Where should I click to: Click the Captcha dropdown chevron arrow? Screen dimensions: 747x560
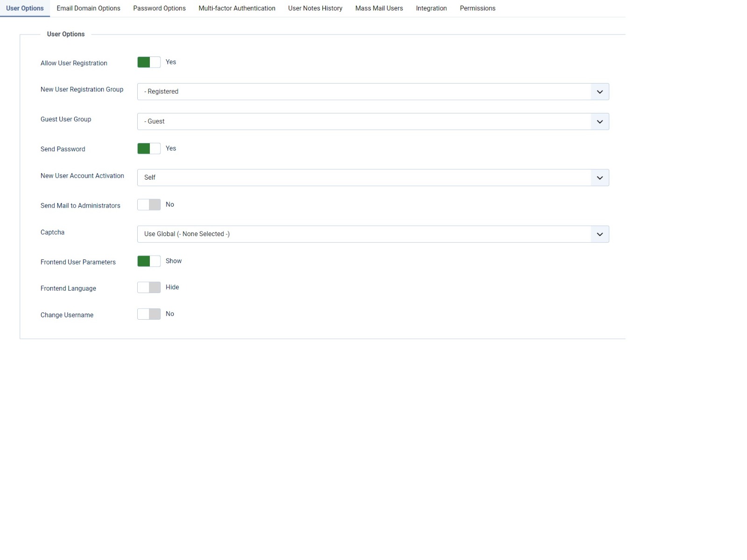(599, 234)
